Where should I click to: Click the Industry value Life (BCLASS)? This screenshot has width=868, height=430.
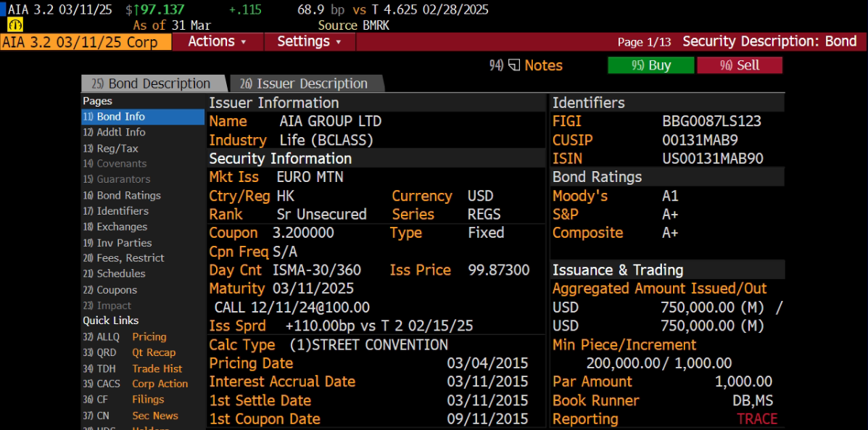click(326, 141)
